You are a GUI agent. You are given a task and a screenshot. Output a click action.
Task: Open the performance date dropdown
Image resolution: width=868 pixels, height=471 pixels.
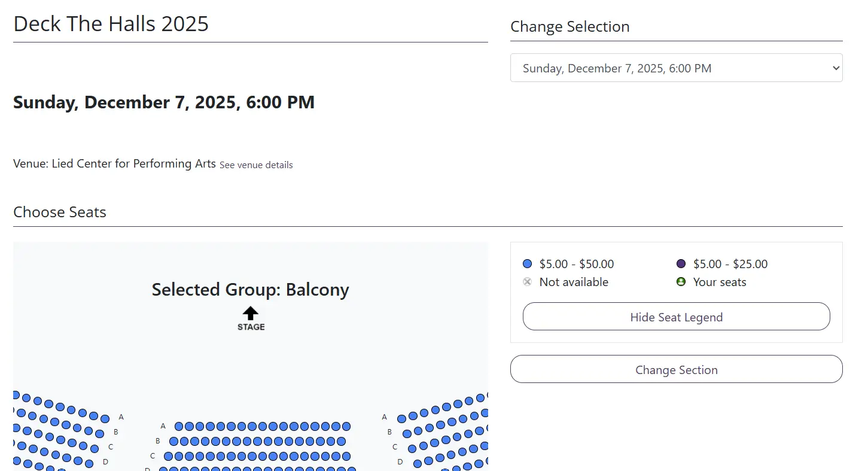(x=676, y=68)
